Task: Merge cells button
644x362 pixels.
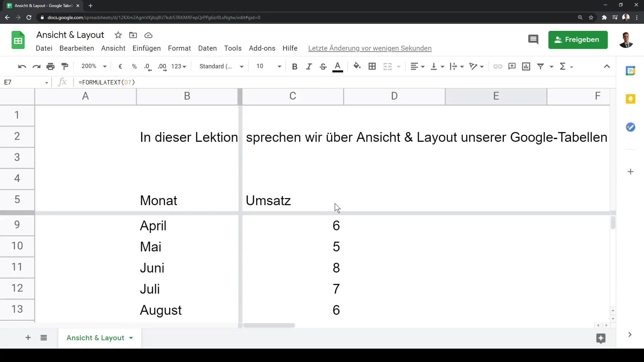Action: point(387,66)
